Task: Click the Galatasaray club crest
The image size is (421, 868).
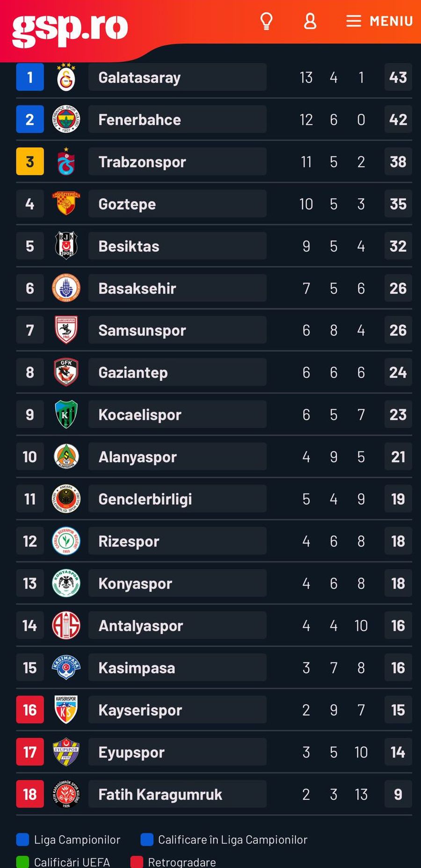Action: click(x=66, y=77)
